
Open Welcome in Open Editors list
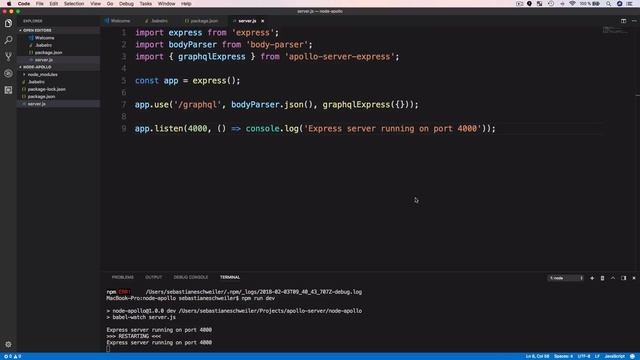44,38
